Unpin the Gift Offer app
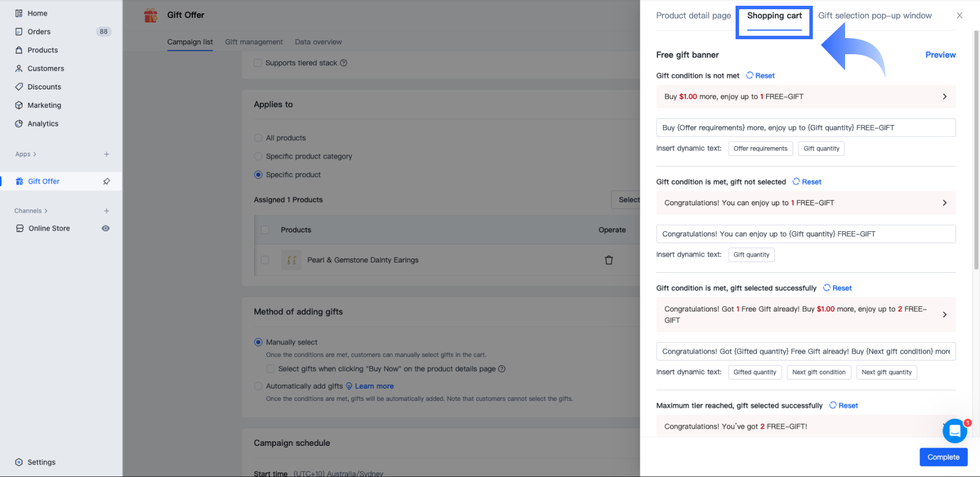 click(107, 182)
